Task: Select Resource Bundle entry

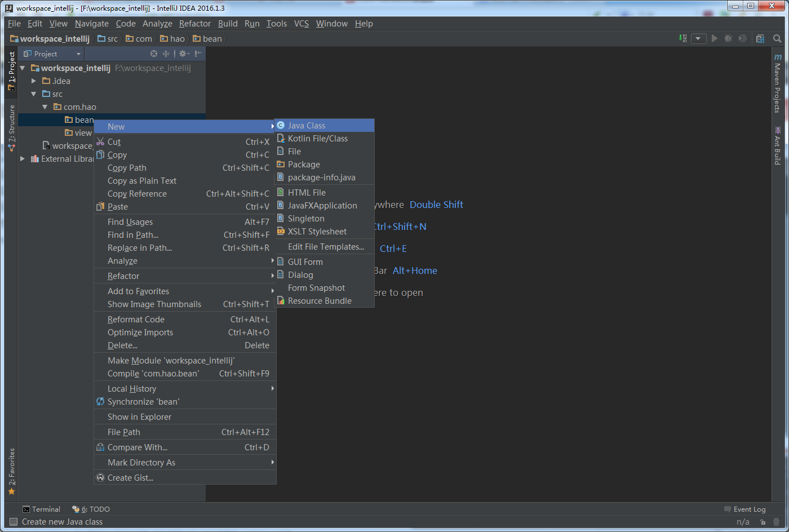Action: tap(325, 301)
